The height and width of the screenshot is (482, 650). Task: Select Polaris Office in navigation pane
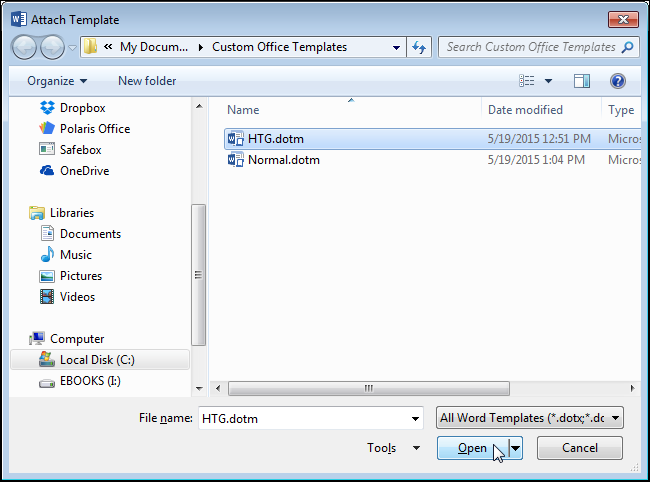(x=85, y=128)
